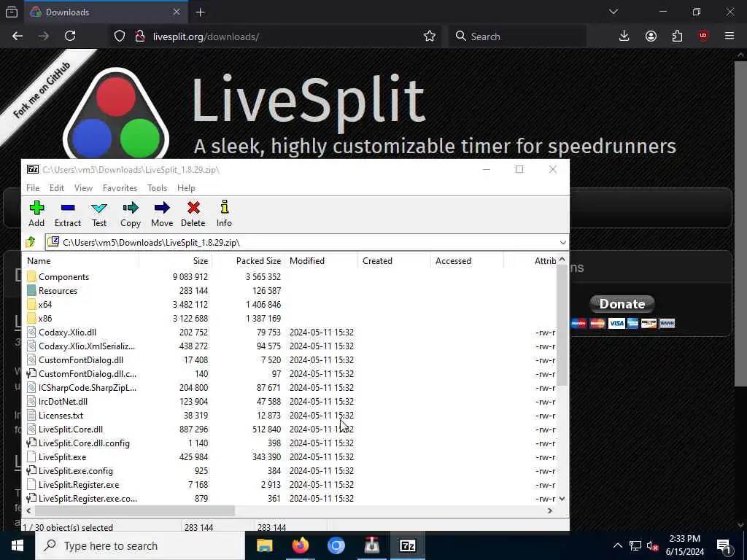The image size is (747, 560).
Task: Bookmark this page with the star icon
Action: click(429, 36)
